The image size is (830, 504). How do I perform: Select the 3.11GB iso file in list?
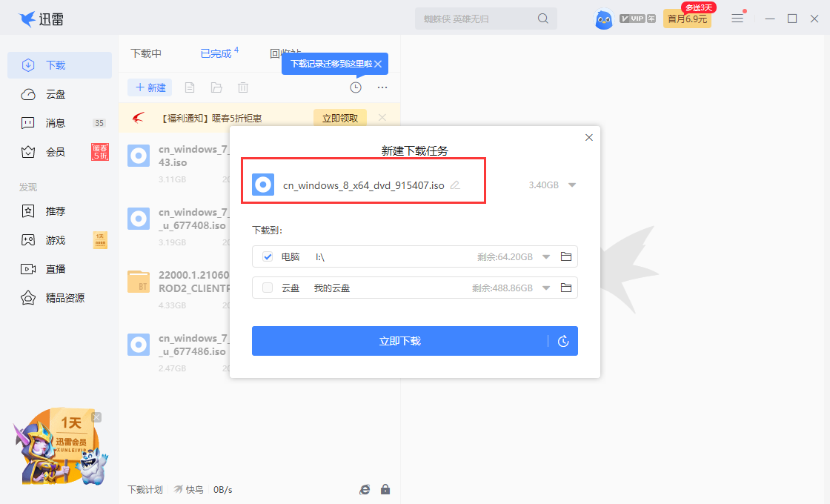(x=179, y=164)
